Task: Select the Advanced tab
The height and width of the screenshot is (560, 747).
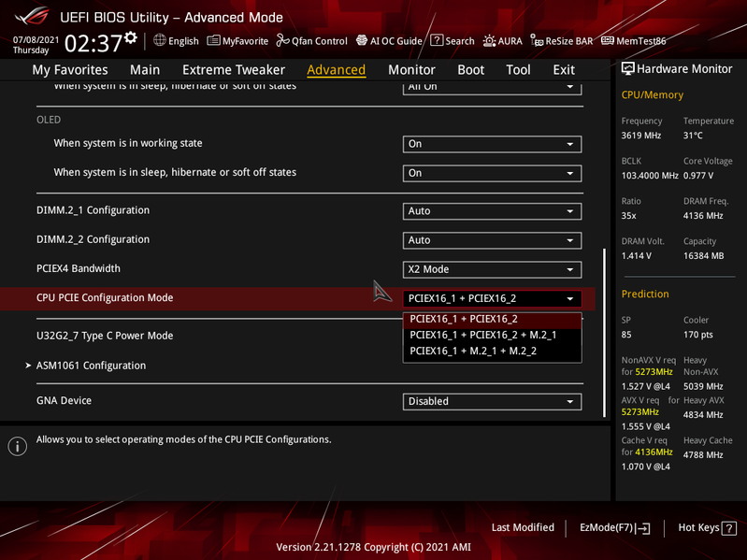Action: point(337,70)
